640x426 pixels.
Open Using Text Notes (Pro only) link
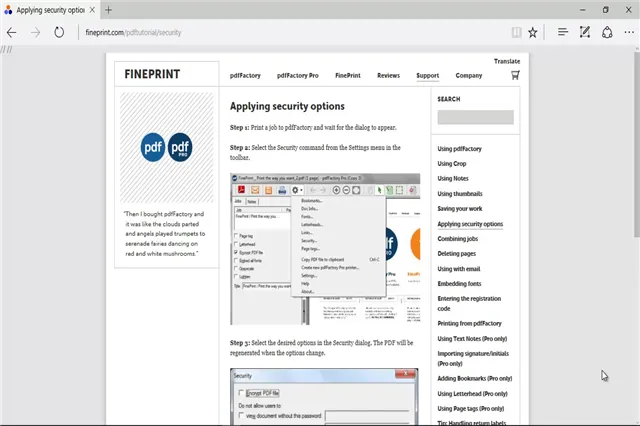pos(472,339)
